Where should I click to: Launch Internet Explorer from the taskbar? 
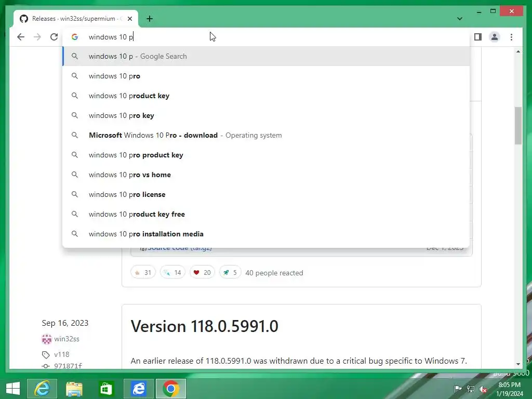pyautogui.click(x=42, y=389)
